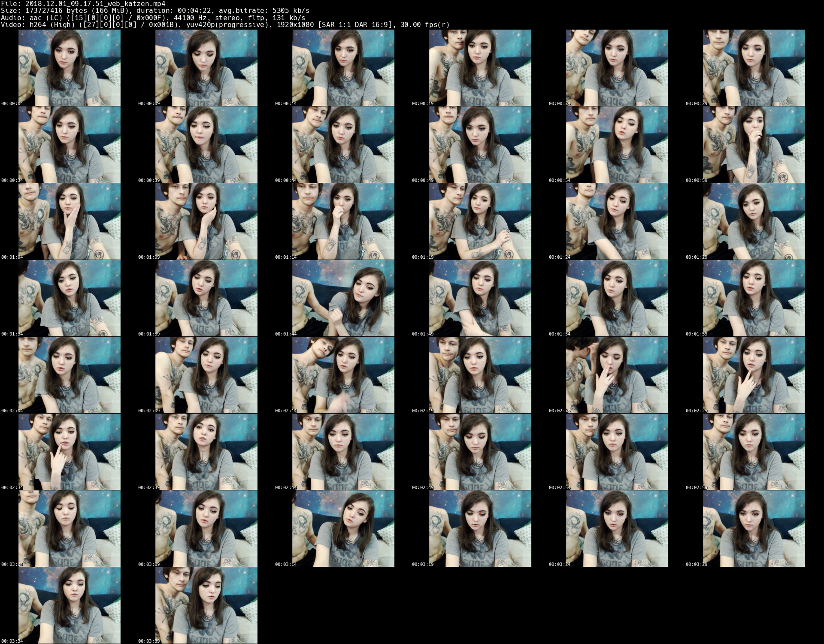This screenshot has height=644, width=824.
Task: Open the frame at 00:03:14
Action: click(343, 529)
